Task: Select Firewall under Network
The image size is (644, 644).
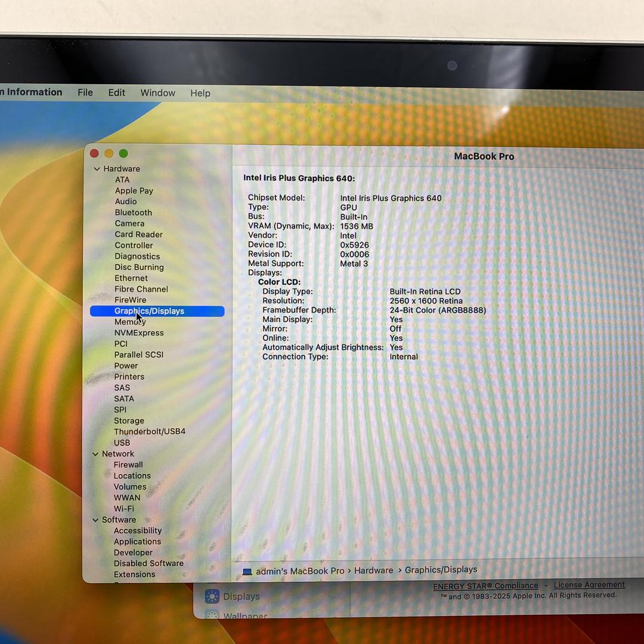Action: tap(128, 465)
